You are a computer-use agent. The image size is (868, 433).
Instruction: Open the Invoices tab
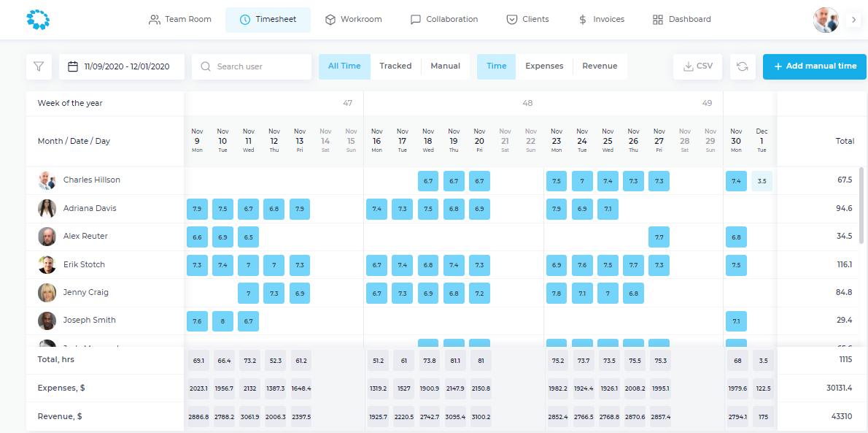coord(601,20)
